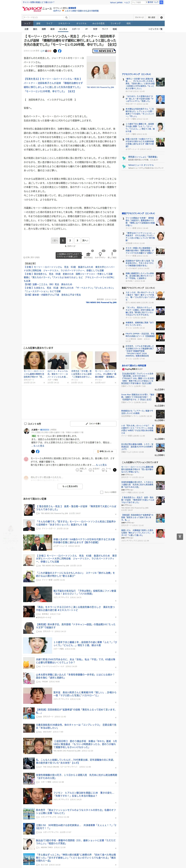Click 記事に関する報告 report icon link

(x=31, y=258)
